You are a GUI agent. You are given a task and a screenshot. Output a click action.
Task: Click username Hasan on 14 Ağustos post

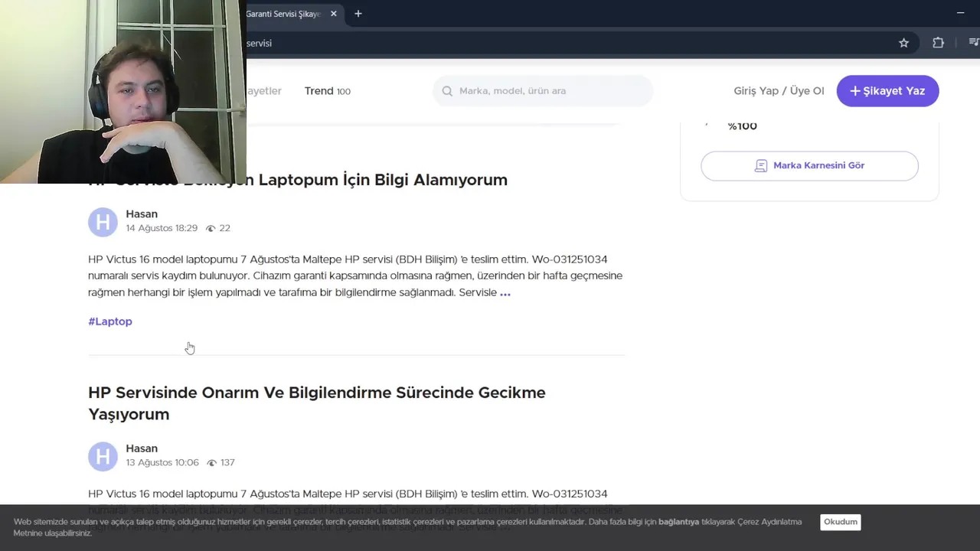tap(142, 214)
